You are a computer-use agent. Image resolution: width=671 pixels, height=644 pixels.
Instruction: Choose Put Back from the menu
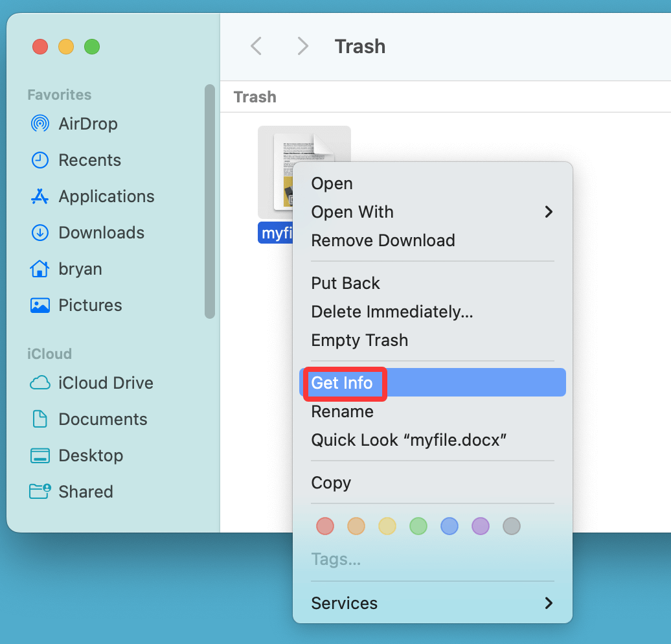(x=345, y=283)
